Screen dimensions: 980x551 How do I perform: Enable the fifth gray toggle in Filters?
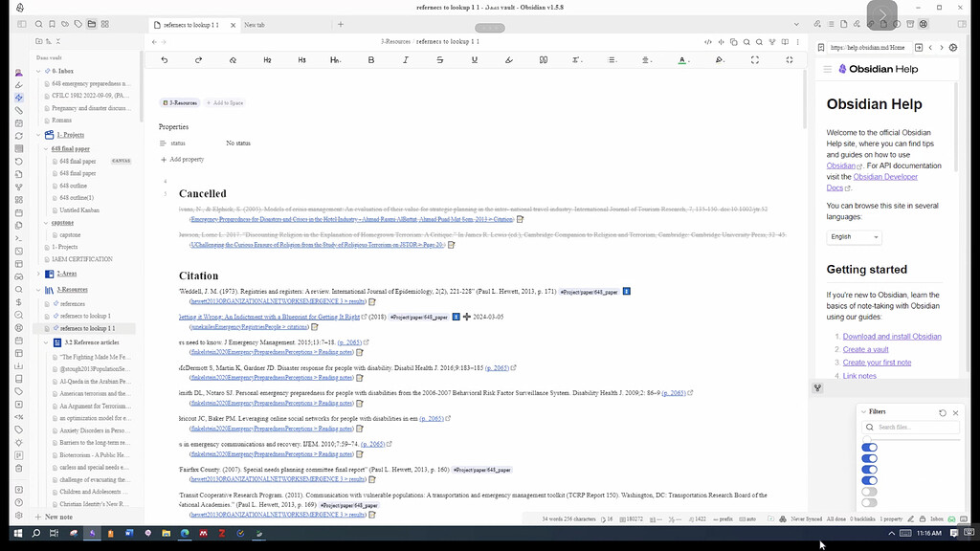point(869,490)
